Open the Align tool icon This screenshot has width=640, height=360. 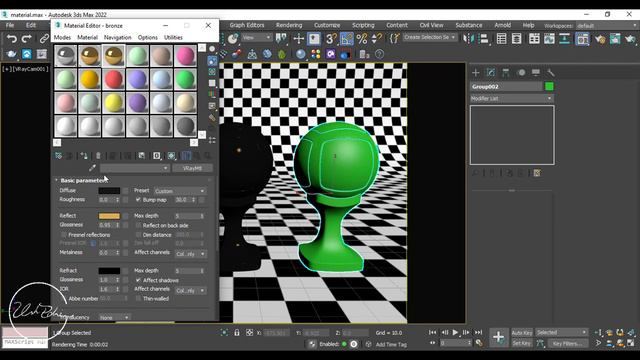(x=484, y=39)
